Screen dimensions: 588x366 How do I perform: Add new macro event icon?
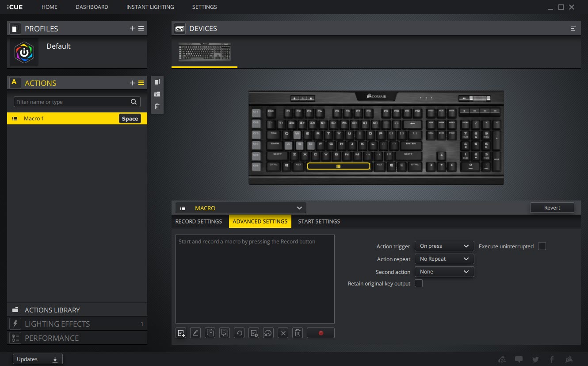181,333
